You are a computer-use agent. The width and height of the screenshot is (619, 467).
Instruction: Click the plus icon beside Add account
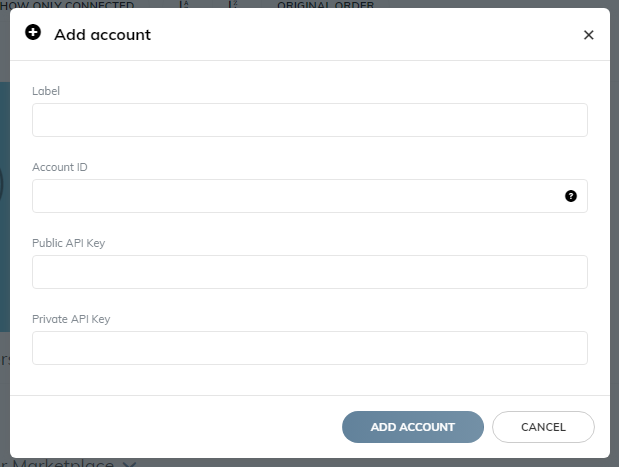pyautogui.click(x=33, y=32)
